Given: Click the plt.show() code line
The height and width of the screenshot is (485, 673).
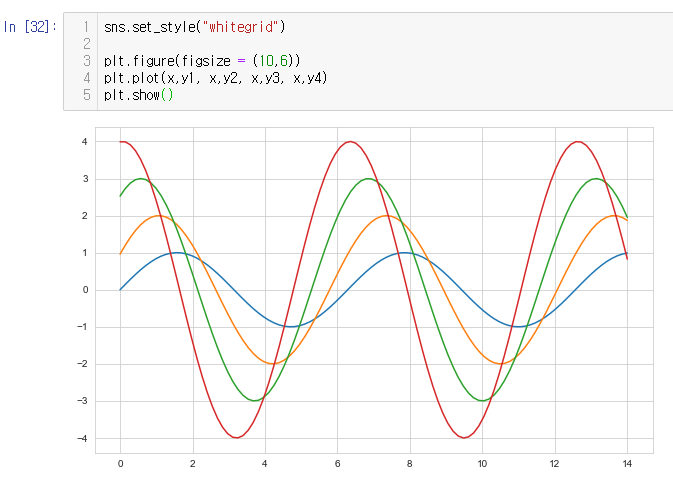Looking at the screenshot, I should point(138,95).
